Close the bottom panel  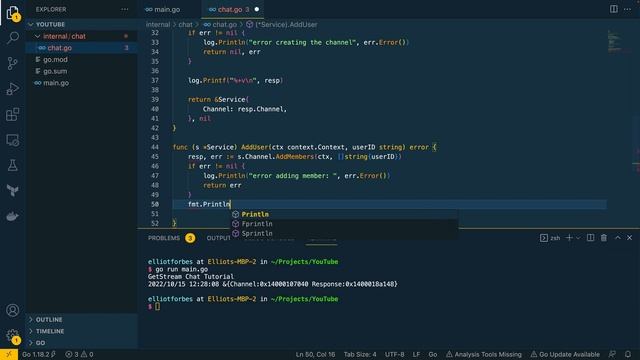coord(629,238)
